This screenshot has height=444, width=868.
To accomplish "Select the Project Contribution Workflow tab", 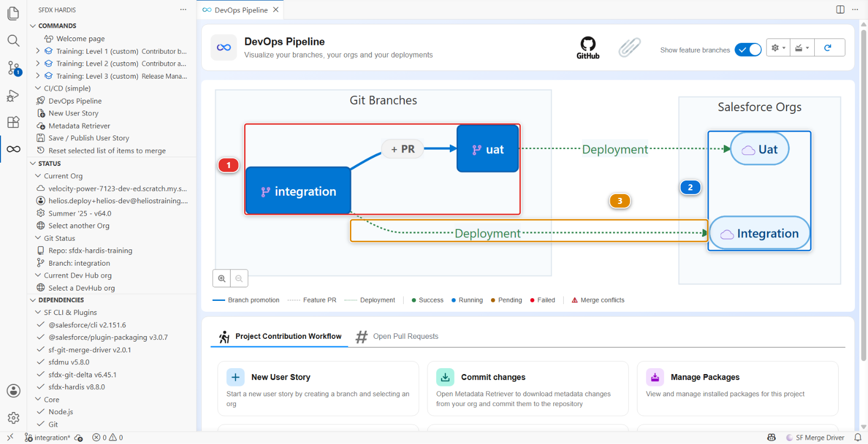I will (280, 337).
